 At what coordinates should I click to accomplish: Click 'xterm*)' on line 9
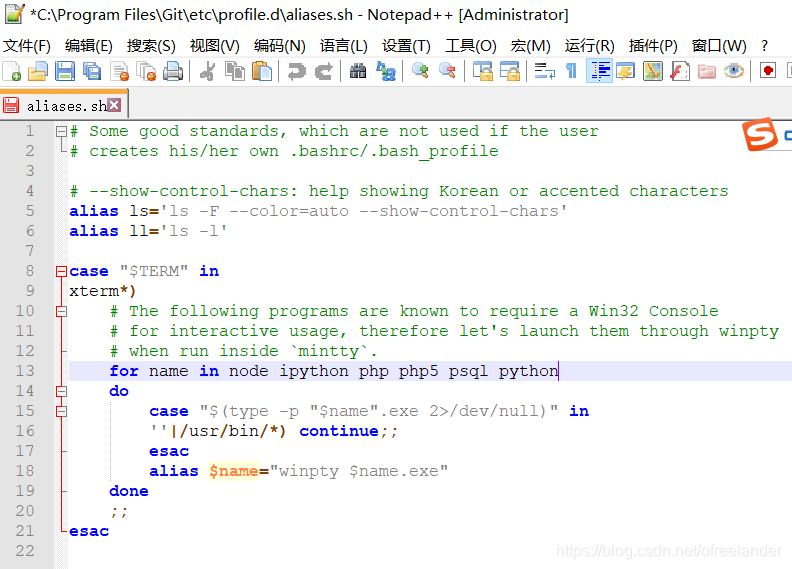click(x=103, y=291)
